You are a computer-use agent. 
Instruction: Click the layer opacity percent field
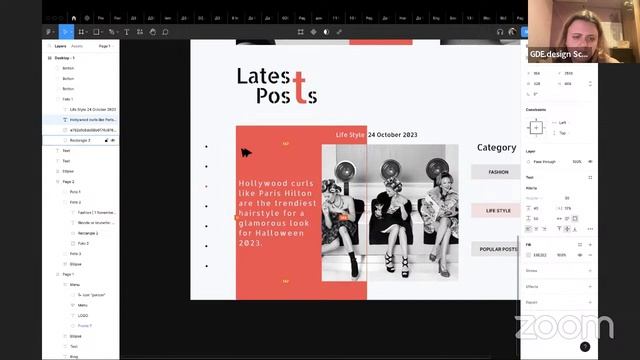click(577, 162)
